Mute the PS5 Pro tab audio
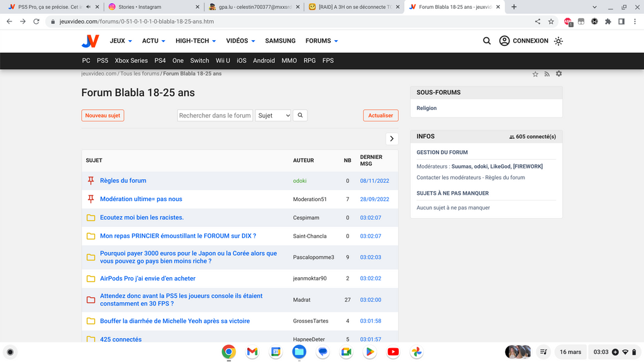This screenshot has height=362, width=644. click(88, 7)
